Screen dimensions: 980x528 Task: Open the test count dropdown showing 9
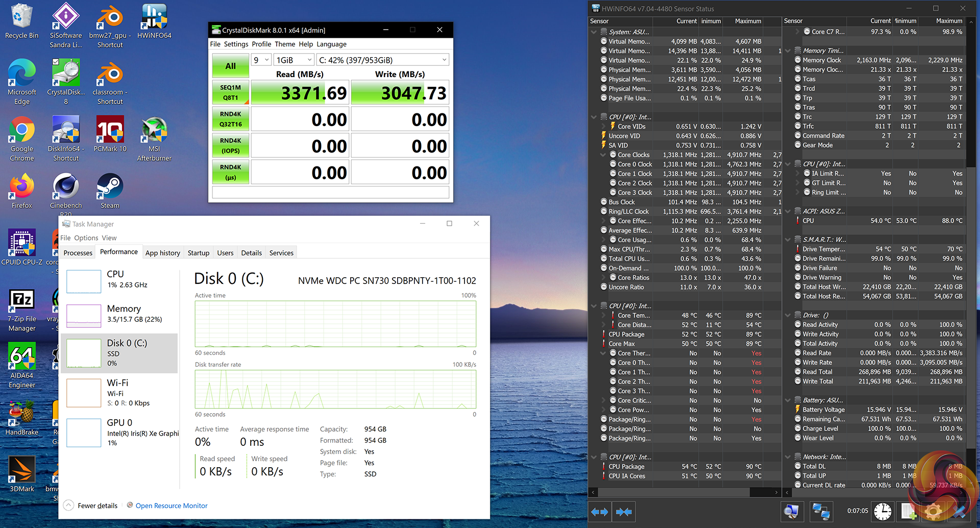pyautogui.click(x=261, y=60)
